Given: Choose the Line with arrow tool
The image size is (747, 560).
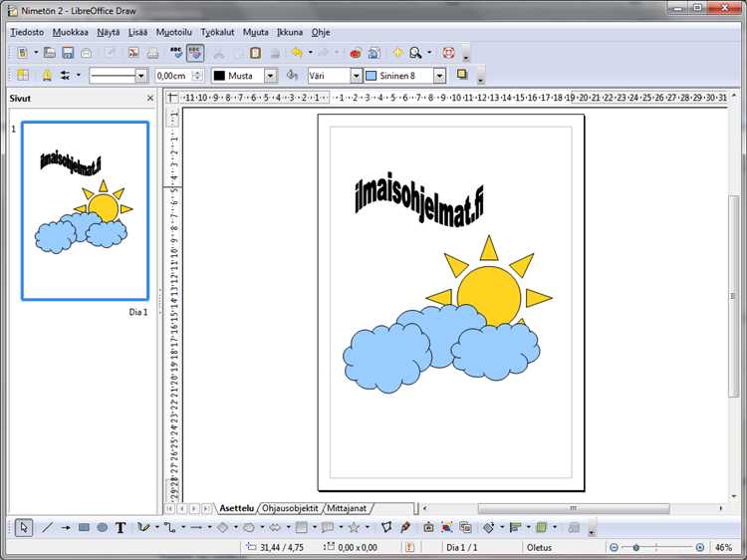Looking at the screenshot, I should point(66,527).
